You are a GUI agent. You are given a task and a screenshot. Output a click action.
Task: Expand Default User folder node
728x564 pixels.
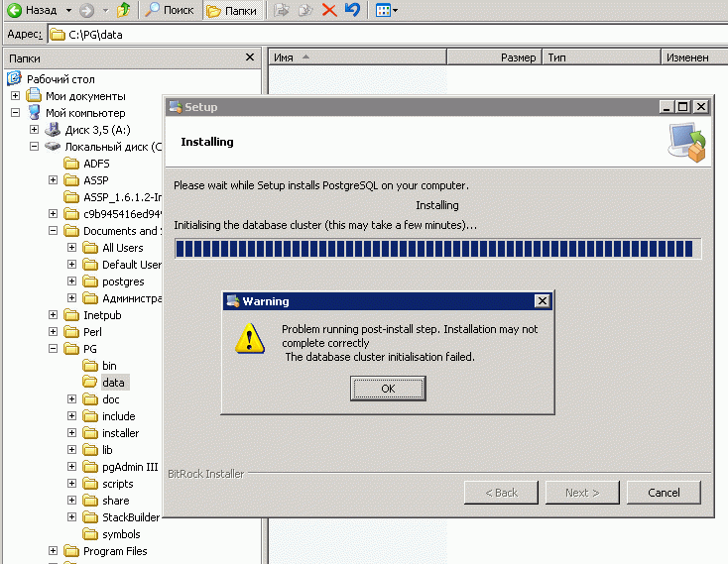(x=72, y=264)
